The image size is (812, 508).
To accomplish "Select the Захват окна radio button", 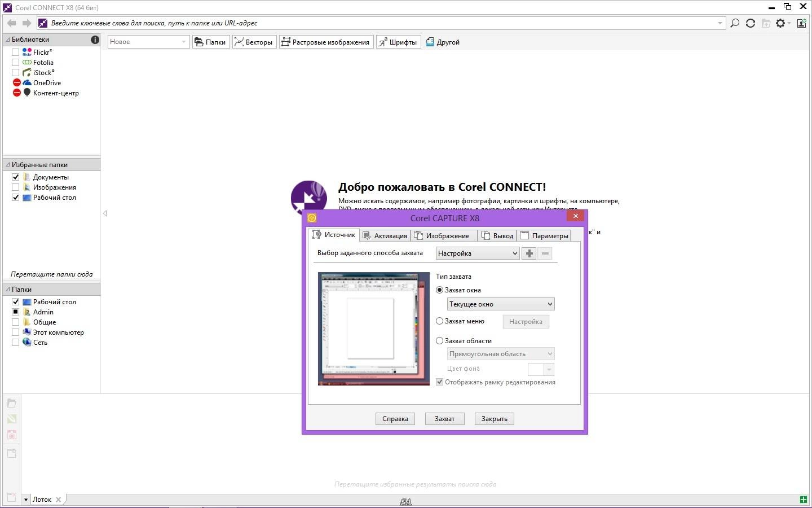I will pyautogui.click(x=440, y=290).
